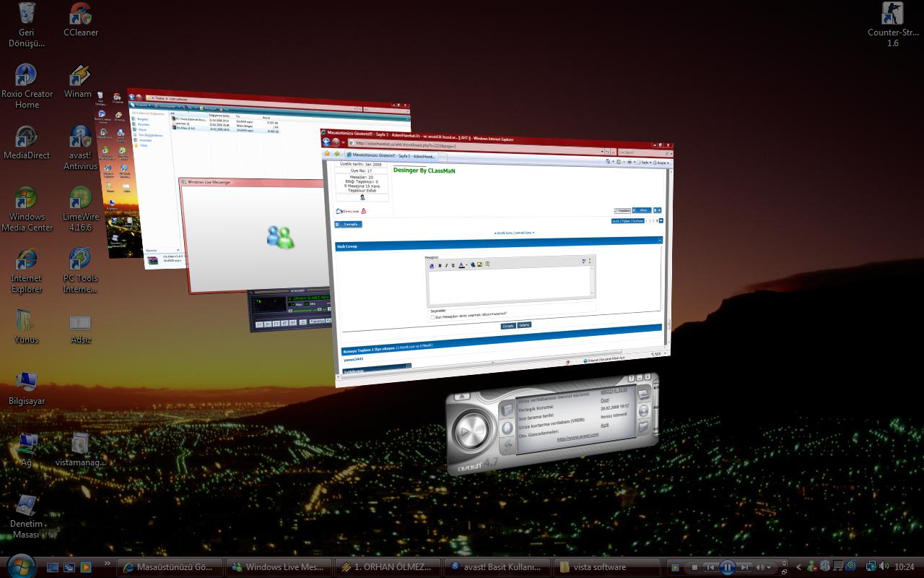Tick the 'Son Mesajdan alıntı' checkbox
Viewport: 924px width, 578px height.
432,316
